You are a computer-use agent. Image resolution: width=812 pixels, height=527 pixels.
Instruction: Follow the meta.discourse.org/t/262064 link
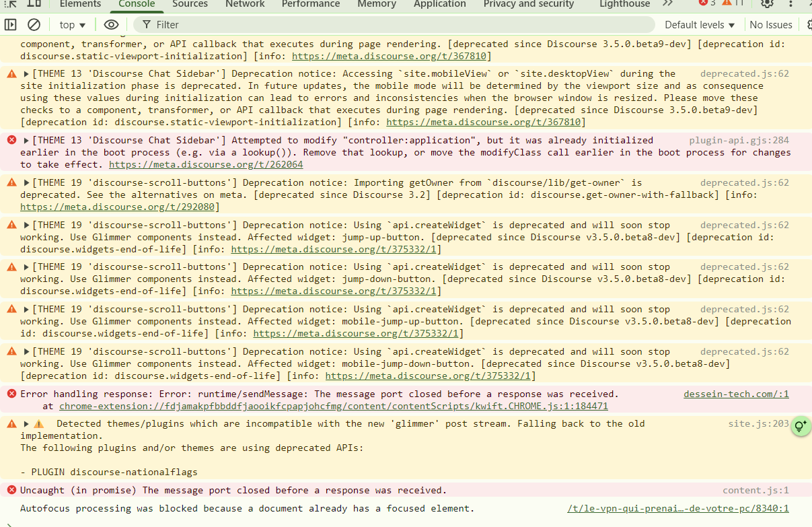coord(206,165)
